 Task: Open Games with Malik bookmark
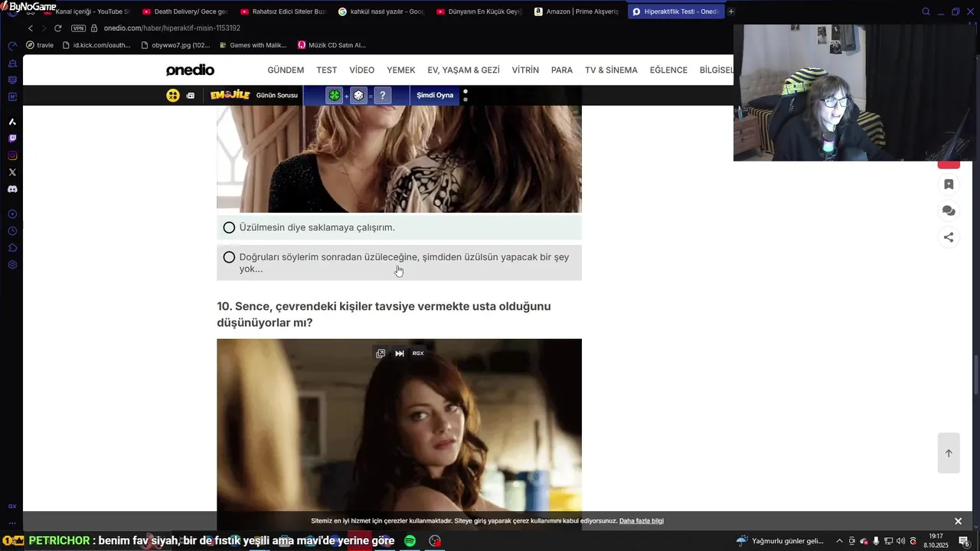coord(253,45)
